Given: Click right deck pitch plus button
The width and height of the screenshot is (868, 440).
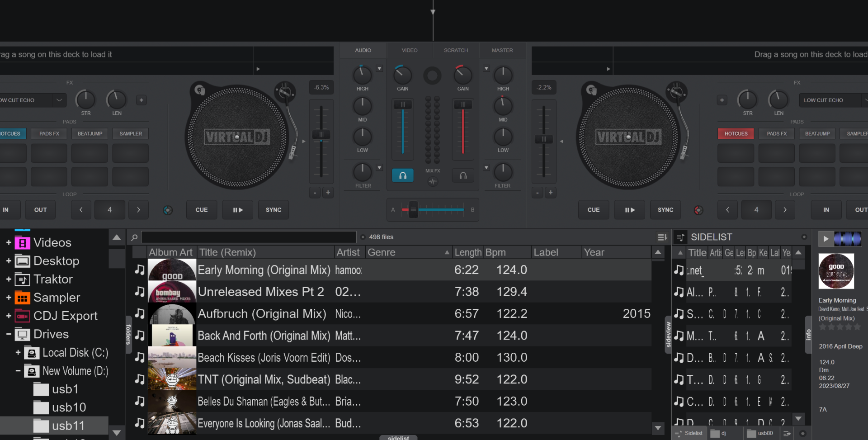Looking at the screenshot, I should click(551, 193).
